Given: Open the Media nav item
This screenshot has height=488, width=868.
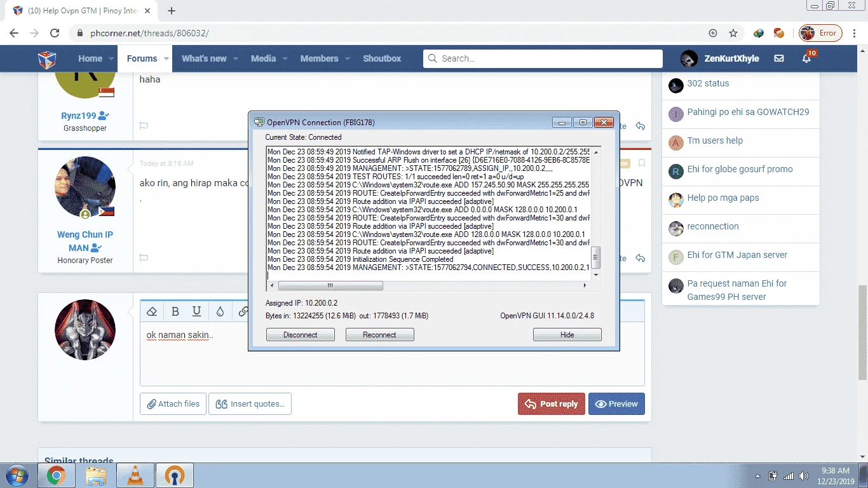Looking at the screenshot, I should [263, 58].
